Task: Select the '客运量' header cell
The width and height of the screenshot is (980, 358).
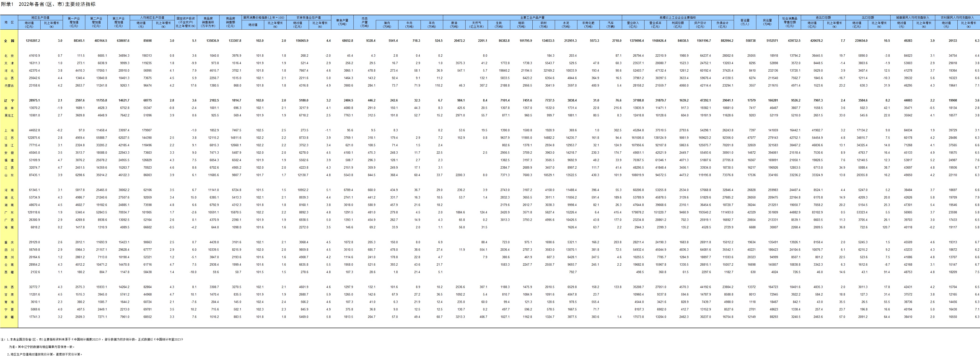Action: tap(745, 22)
